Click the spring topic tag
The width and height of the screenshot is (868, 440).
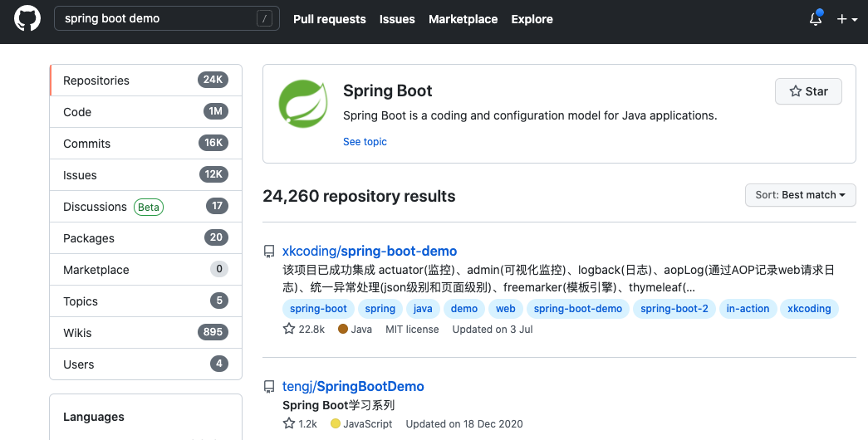click(x=380, y=309)
